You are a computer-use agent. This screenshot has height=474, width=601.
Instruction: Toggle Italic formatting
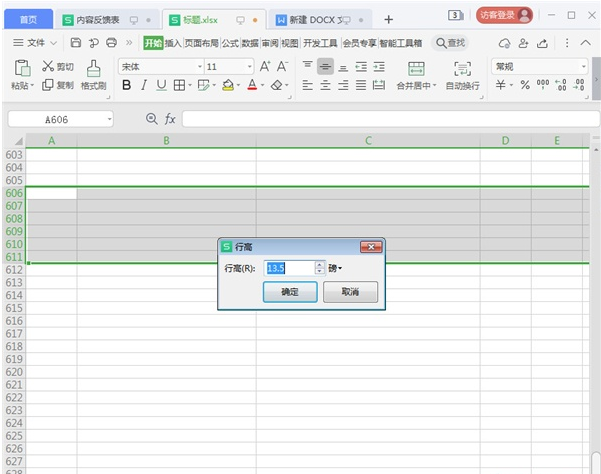[x=143, y=86]
